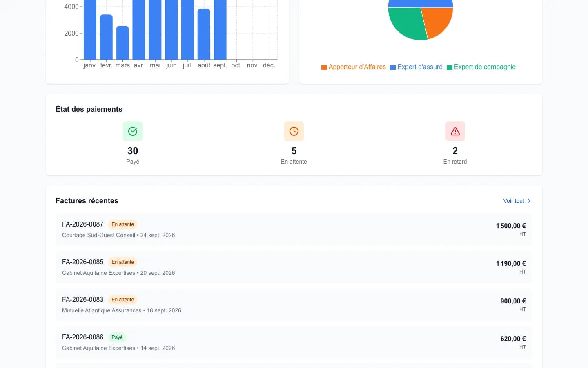Click the févr. bar in the bar chart

click(x=106, y=37)
